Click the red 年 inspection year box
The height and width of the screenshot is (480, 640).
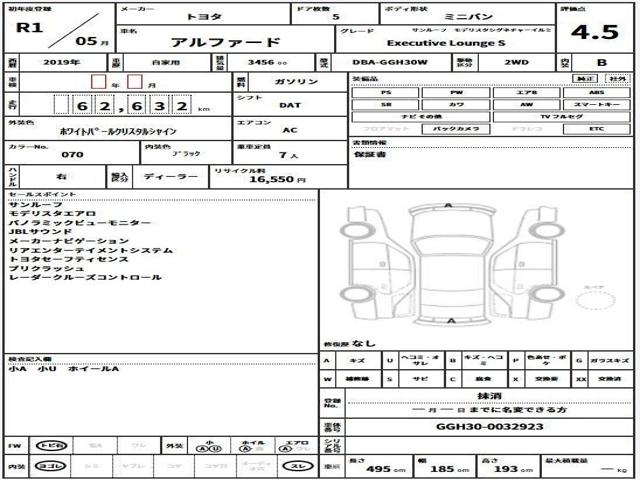tap(98, 82)
